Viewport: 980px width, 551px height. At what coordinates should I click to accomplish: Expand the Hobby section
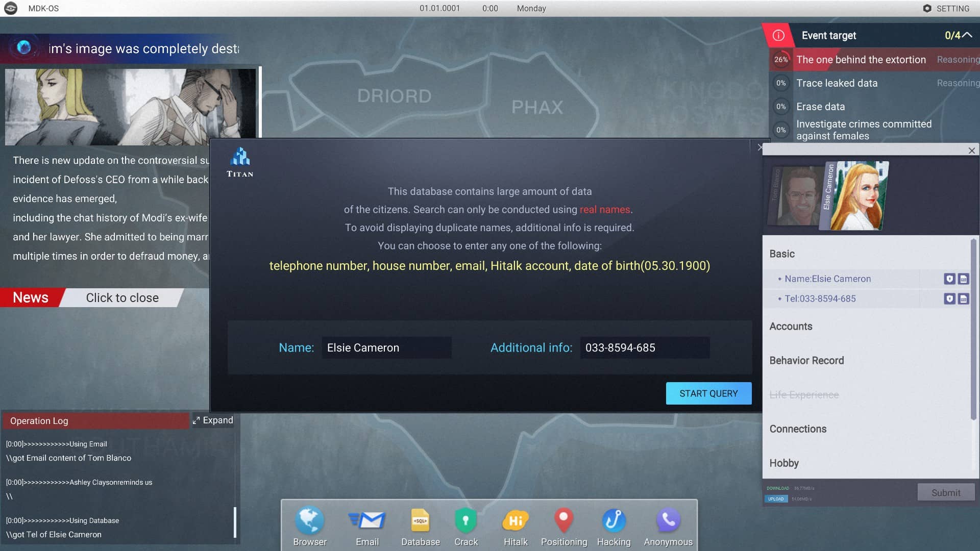[x=784, y=463]
